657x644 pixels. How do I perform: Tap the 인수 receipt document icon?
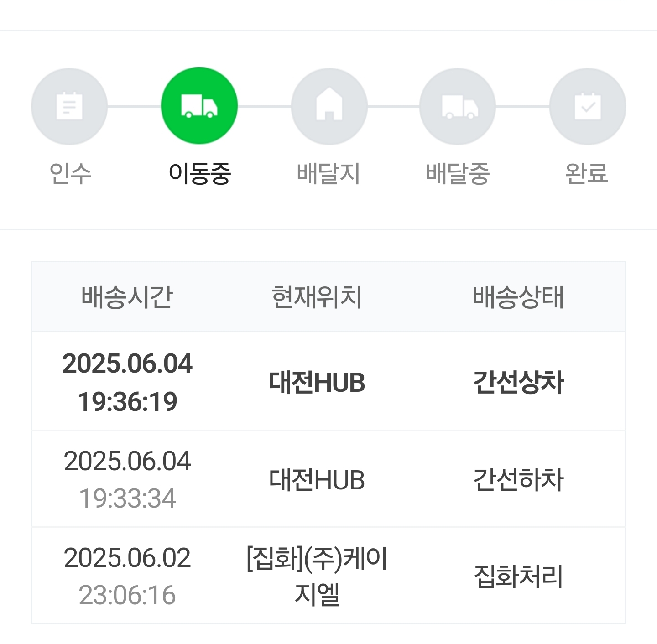click(69, 106)
